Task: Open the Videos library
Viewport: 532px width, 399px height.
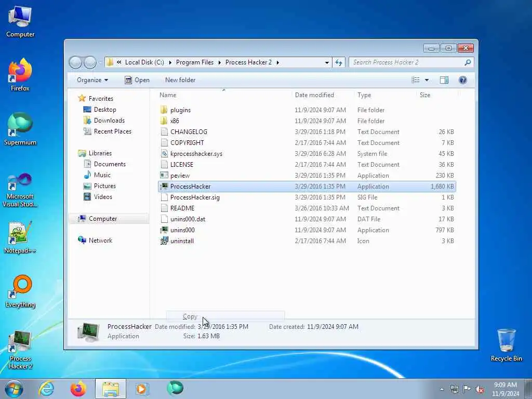Action: coord(103,196)
